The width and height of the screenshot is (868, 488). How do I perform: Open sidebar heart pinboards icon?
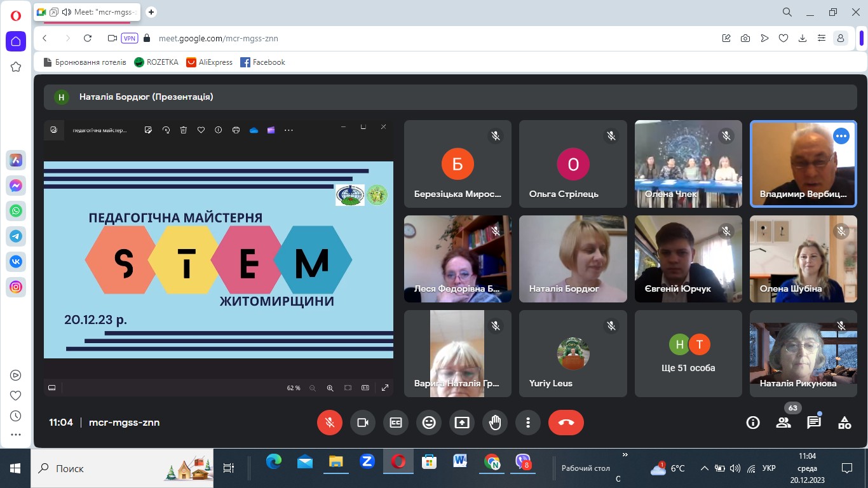(x=16, y=395)
